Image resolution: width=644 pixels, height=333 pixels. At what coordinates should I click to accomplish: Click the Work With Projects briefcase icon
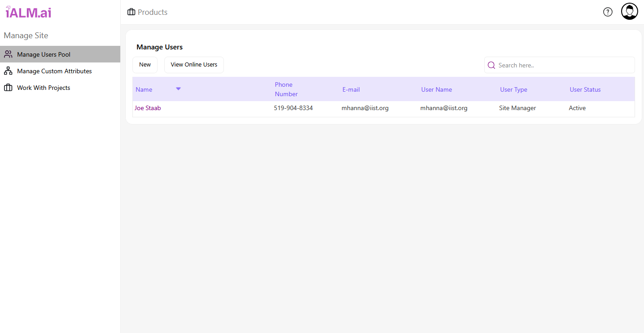tap(8, 87)
